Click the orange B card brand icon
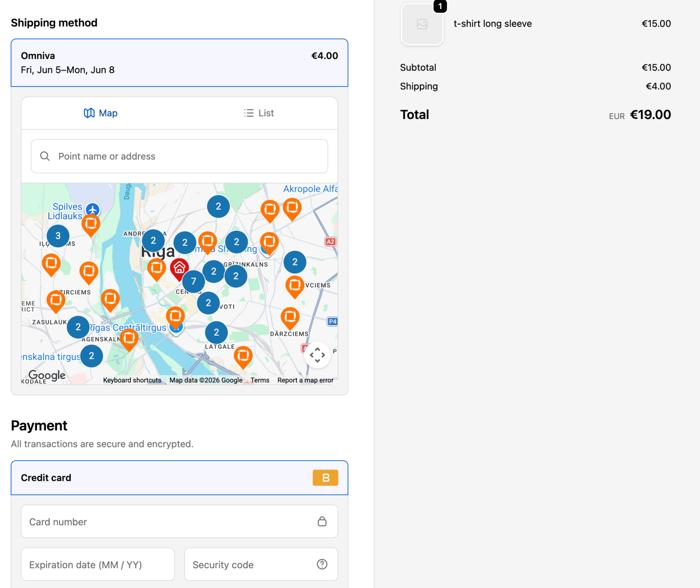 click(325, 478)
